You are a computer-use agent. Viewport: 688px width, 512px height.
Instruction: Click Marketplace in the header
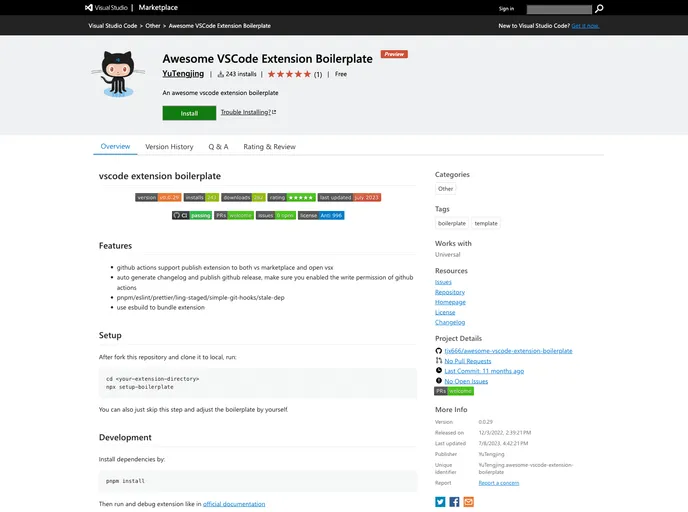[158, 7]
